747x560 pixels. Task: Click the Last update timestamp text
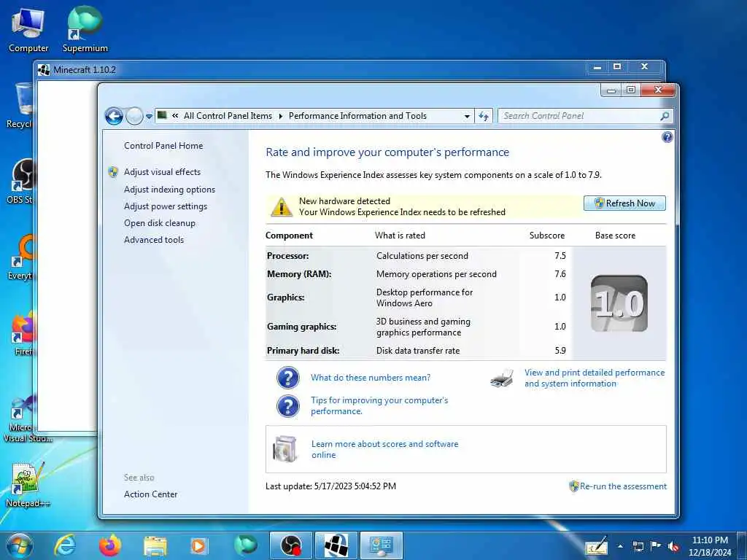point(330,486)
